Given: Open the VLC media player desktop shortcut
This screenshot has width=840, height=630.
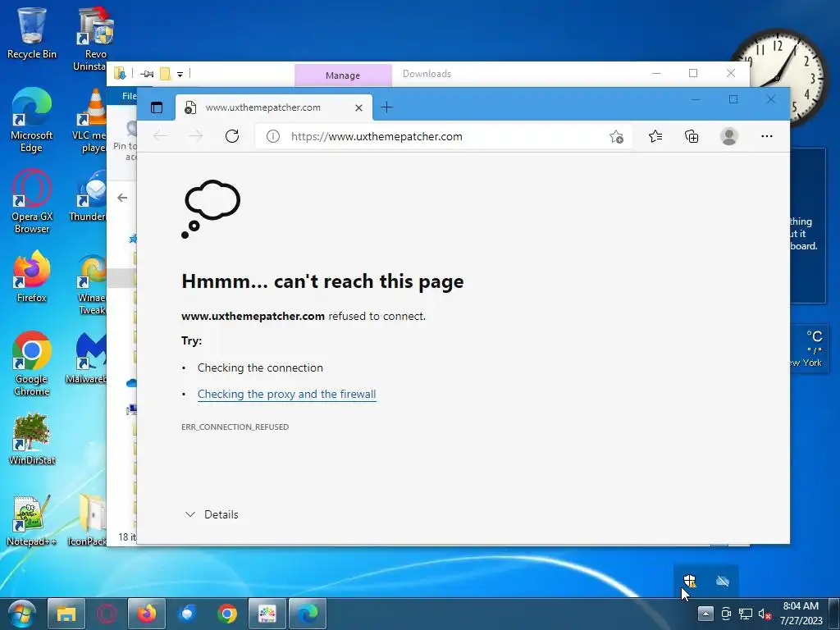Looking at the screenshot, I should point(91,120).
